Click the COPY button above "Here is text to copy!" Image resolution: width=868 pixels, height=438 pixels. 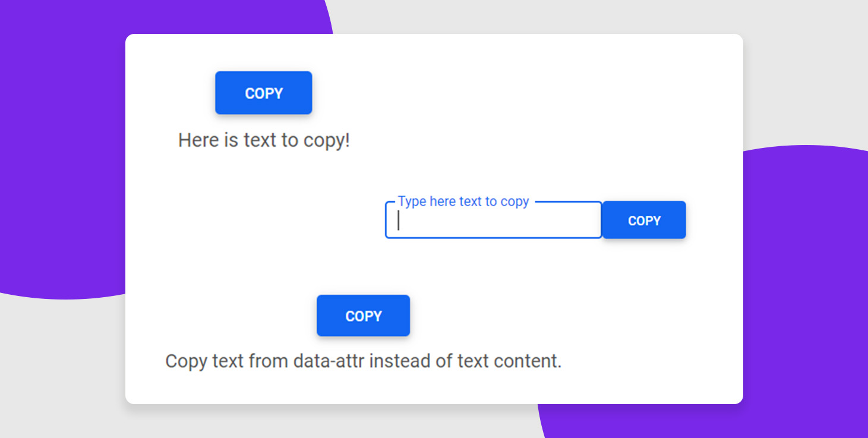pyautogui.click(x=263, y=93)
